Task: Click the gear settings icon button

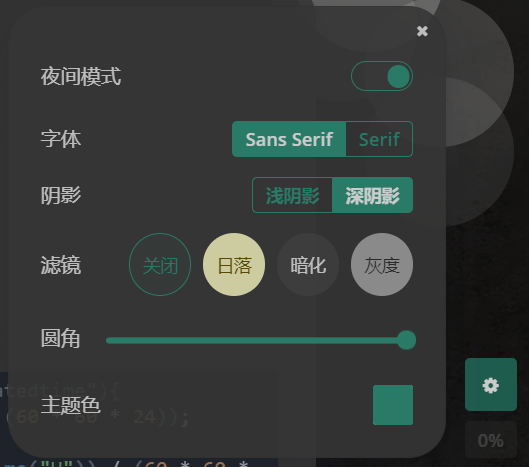Action: click(491, 385)
